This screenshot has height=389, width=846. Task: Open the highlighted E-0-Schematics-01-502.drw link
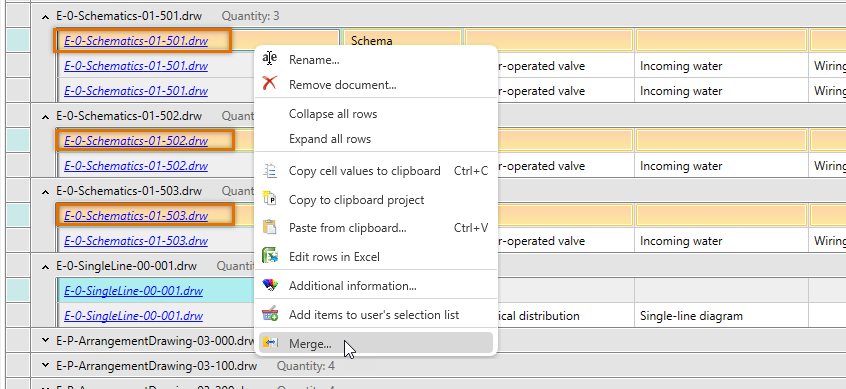click(x=136, y=141)
